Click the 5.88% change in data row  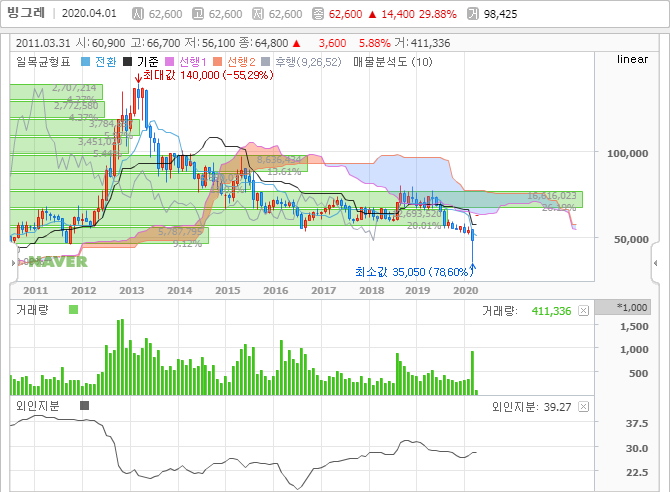point(374,43)
